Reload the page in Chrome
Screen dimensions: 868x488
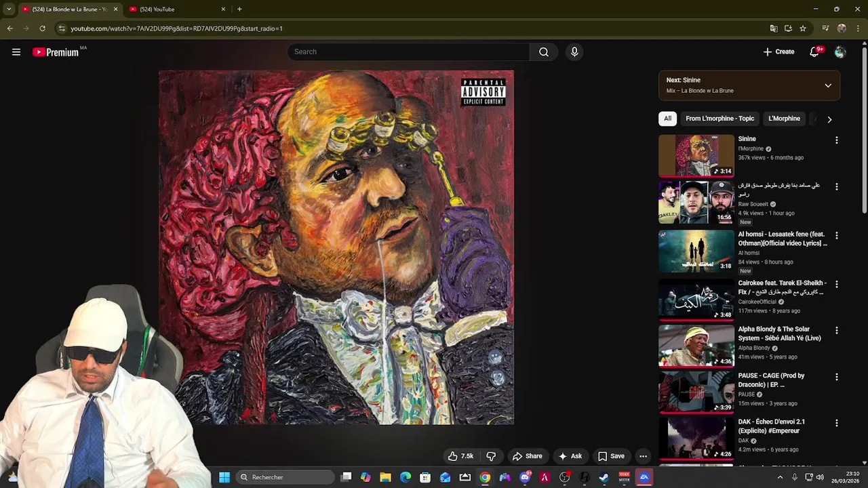click(x=42, y=28)
